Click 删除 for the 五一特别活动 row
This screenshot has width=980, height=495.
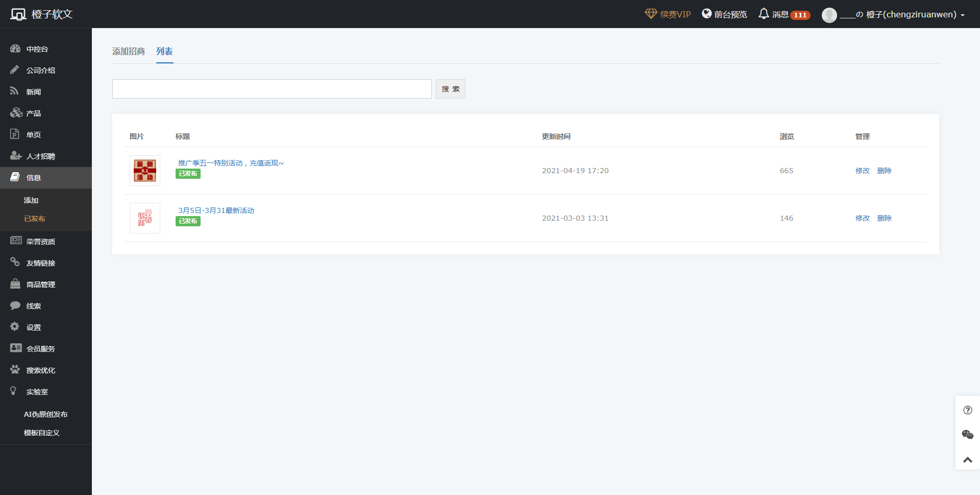pyautogui.click(x=885, y=171)
